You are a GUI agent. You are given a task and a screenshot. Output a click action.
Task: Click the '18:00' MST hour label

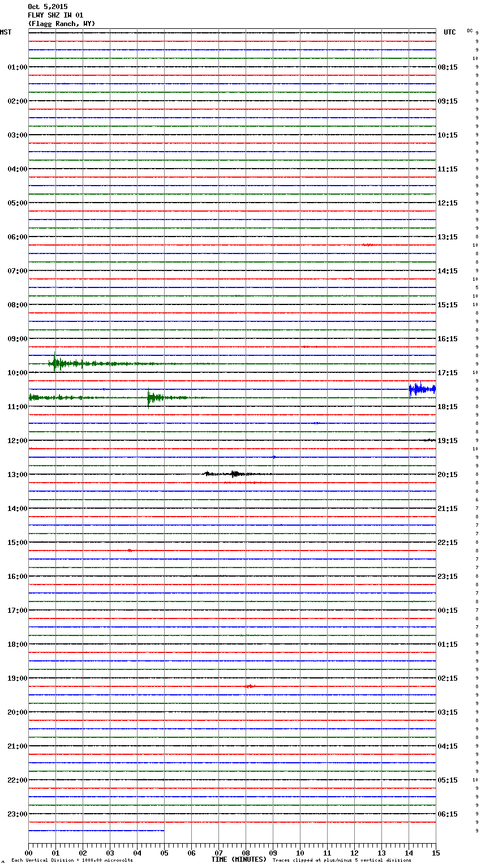[x=18, y=644]
